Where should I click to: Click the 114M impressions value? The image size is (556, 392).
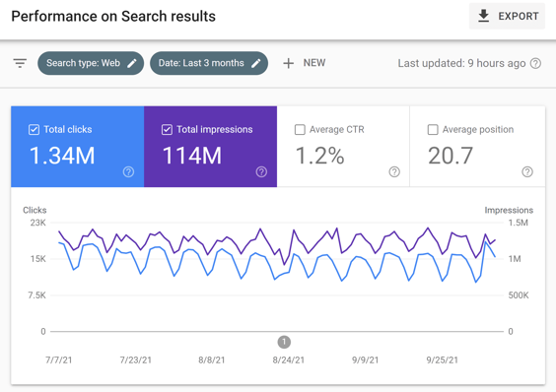pyautogui.click(x=192, y=156)
